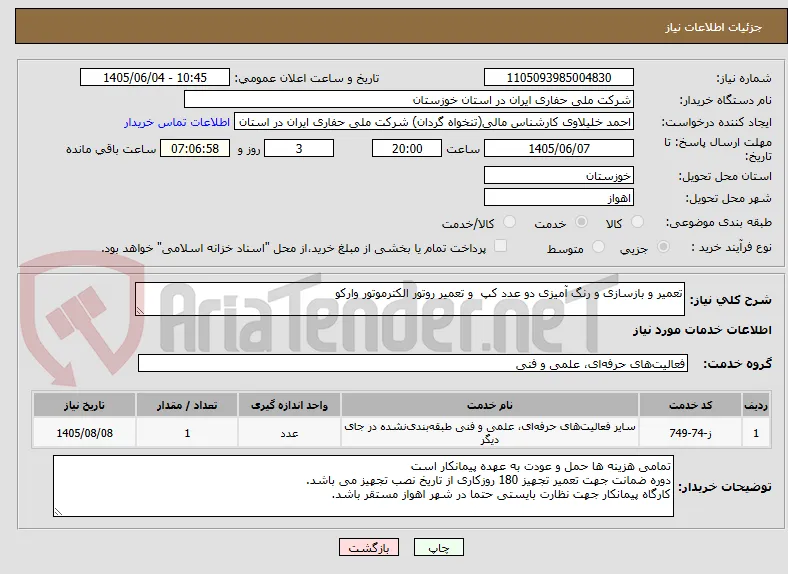
Task: Click the اطلاعات خدمات مورد نیاز heading
Action: [702, 330]
